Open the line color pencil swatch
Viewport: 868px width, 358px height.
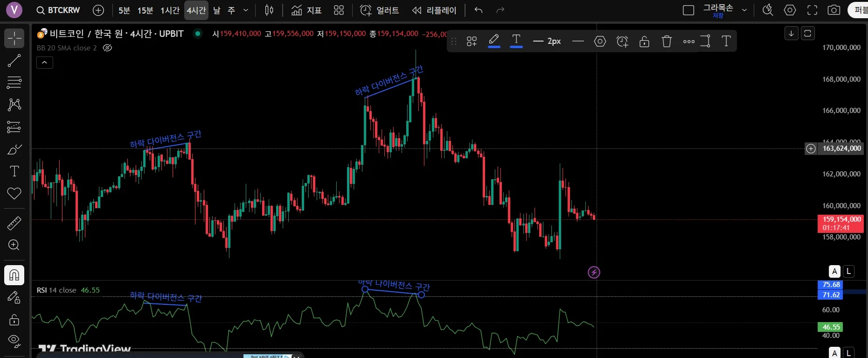click(494, 41)
